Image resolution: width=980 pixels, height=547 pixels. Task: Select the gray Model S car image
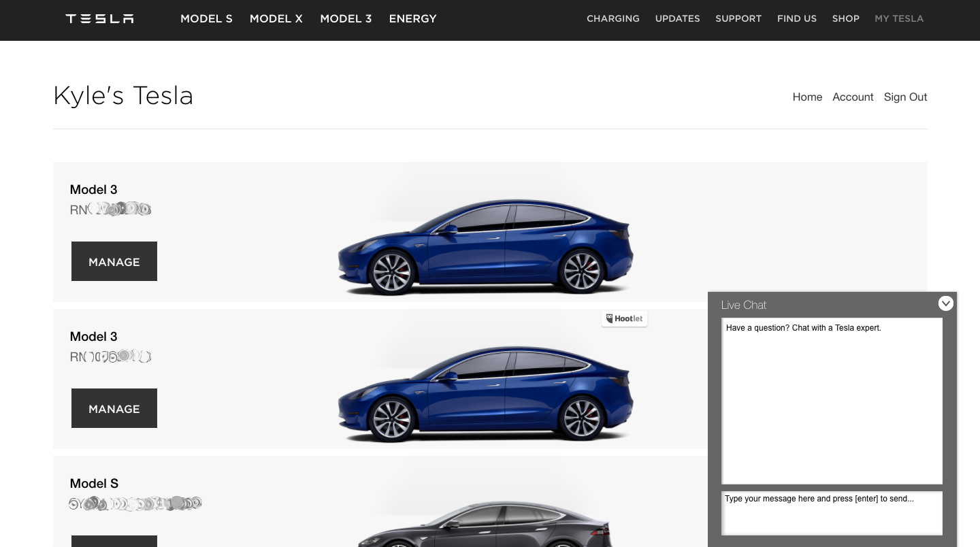pos(485,524)
